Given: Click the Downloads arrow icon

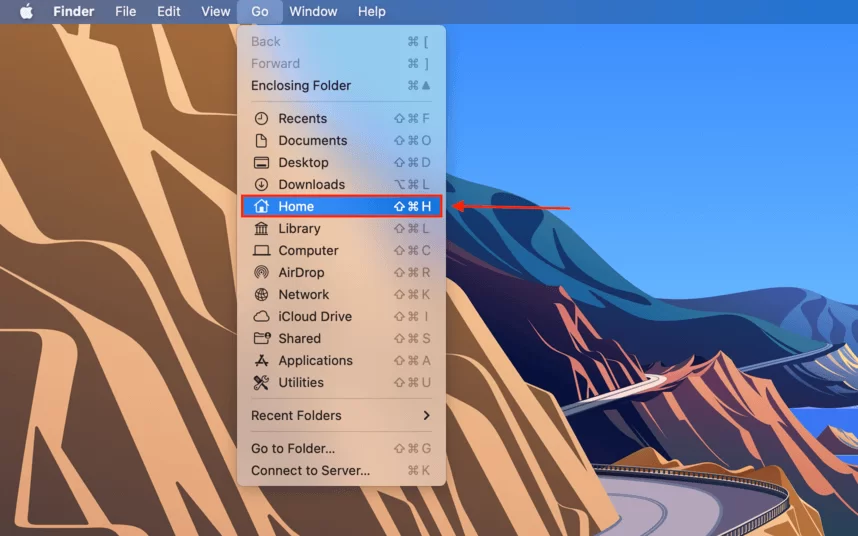Looking at the screenshot, I should (x=262, y=184).
